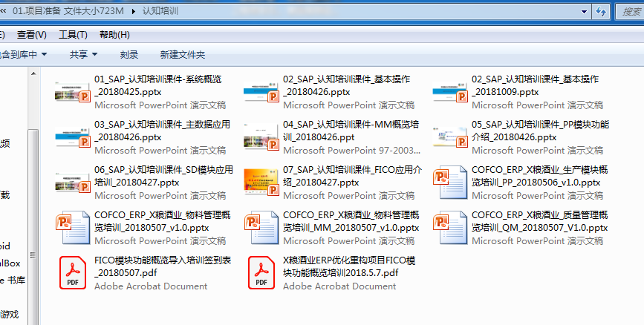
Task: Click the address bar refresh button
Action: 601,11
